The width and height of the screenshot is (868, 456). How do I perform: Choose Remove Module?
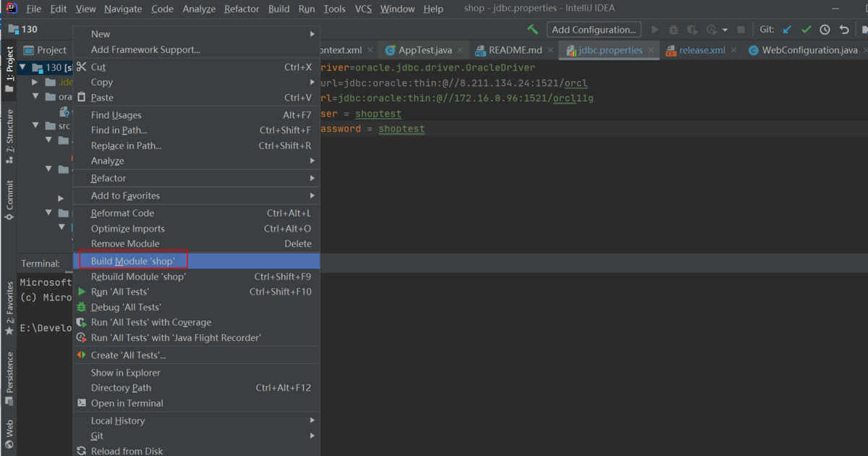tap(197, 244)
